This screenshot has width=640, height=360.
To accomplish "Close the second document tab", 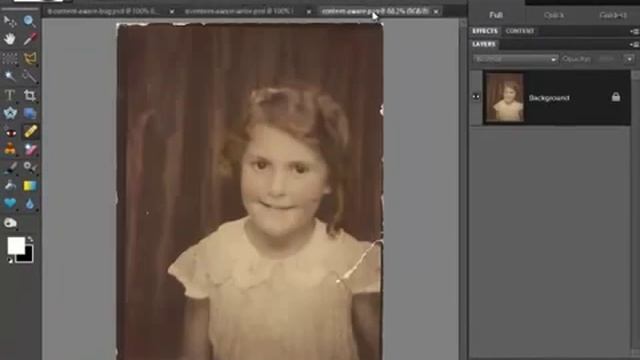I will click(309, 12).
